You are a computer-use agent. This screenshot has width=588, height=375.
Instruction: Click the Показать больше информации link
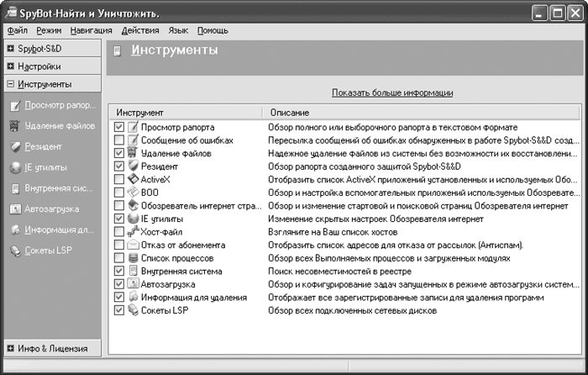click(392, 92)
